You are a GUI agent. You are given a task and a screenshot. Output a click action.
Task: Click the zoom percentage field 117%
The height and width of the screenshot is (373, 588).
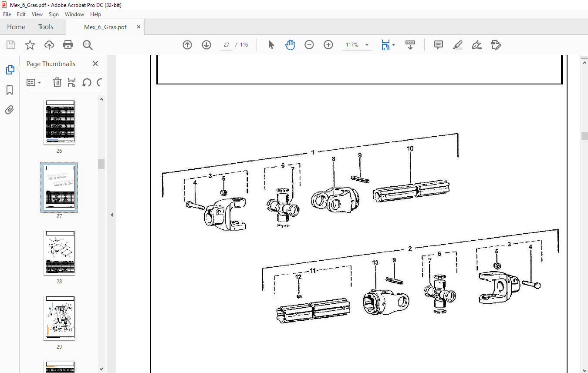pyautogui.click(x=352, y=45)
